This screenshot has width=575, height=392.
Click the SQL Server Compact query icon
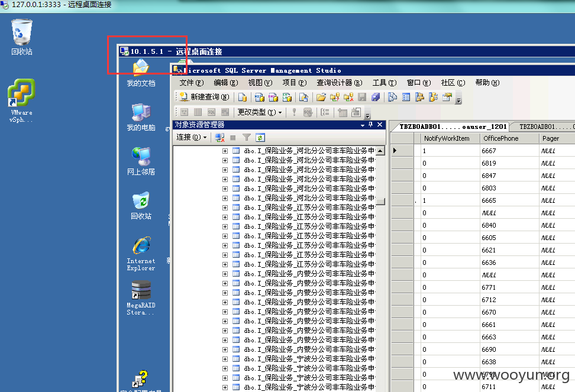pyautogui.click(x=303, y=97)
